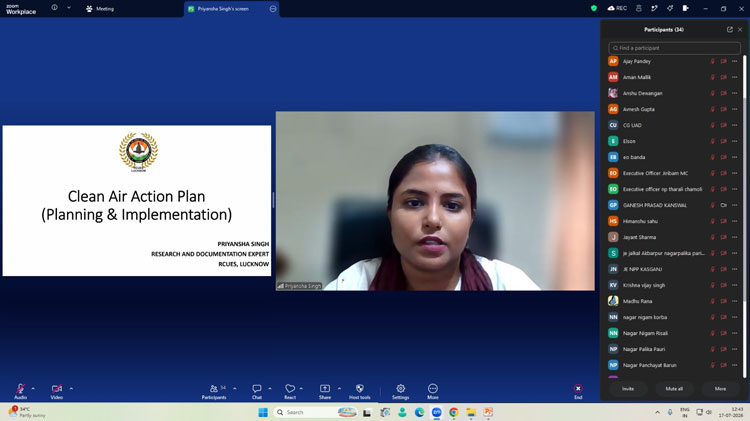Toggle video for GANESH PRASAD KANSWAL
750x421 pixels.
pyautogui.click(x=724, y=205)
